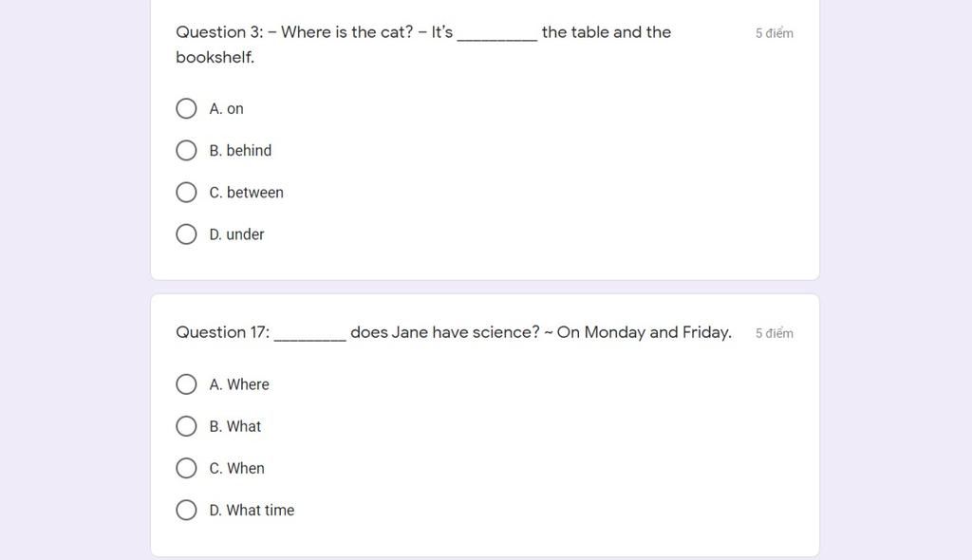Click the 'C. When' answer label text

[236, 468]
